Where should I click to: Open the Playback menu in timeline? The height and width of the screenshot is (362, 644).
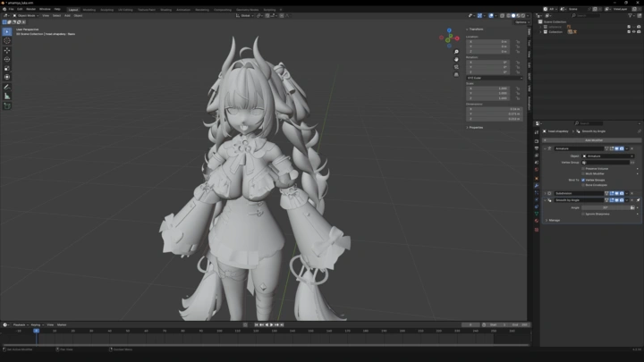pos(20,324)
